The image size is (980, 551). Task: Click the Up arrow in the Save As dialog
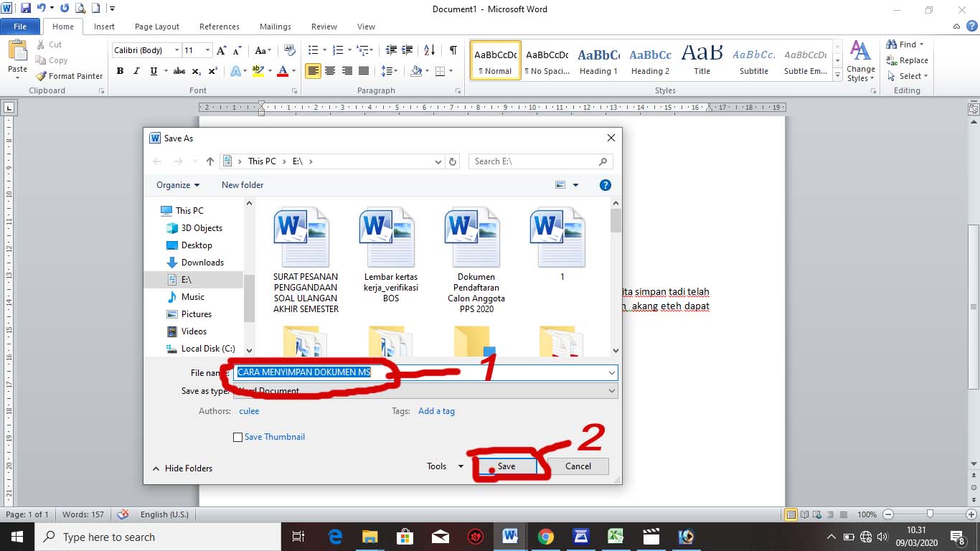click(209, 161)
